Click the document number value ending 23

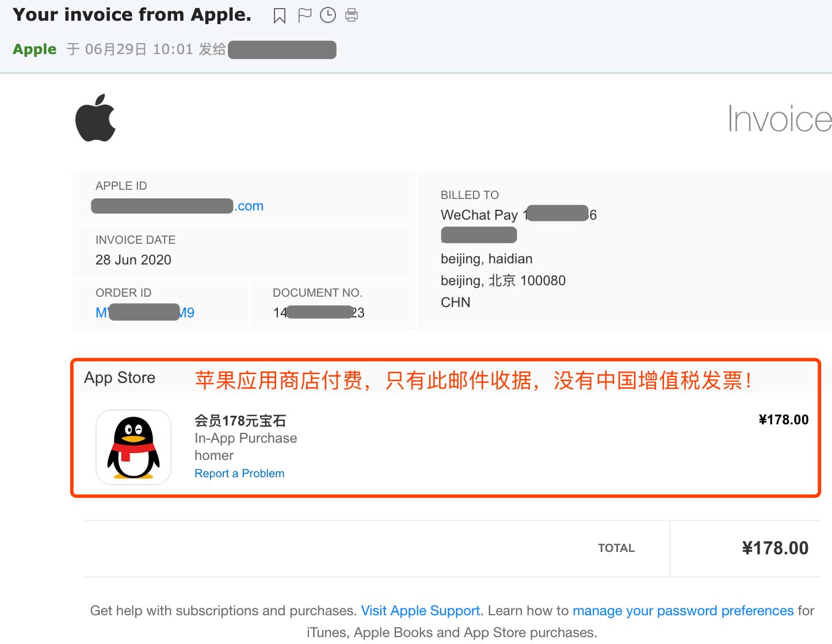tap(319, 313)
